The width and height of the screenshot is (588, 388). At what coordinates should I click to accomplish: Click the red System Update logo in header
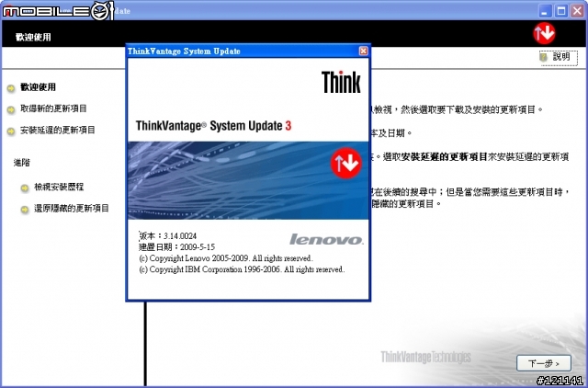[x=544, y=33]
